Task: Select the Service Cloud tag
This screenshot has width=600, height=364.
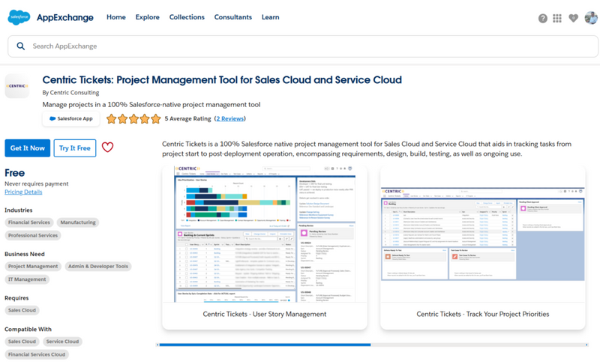Action: click(x=62, y=342)
